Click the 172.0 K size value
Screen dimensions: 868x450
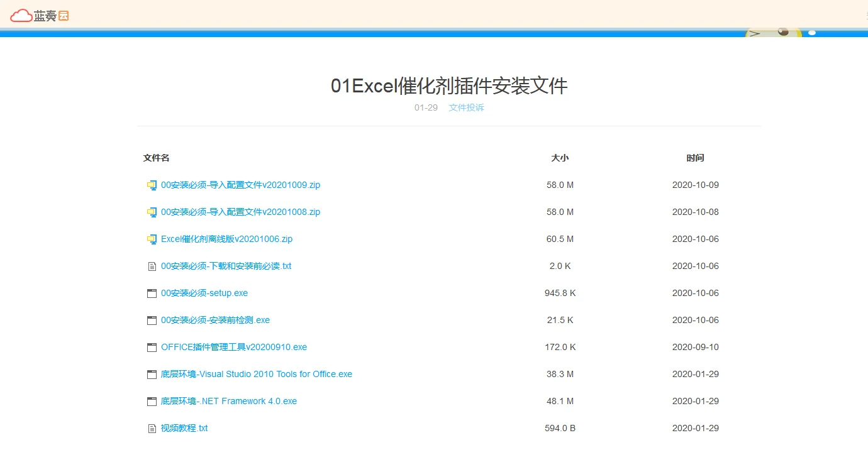click(560, 347)
